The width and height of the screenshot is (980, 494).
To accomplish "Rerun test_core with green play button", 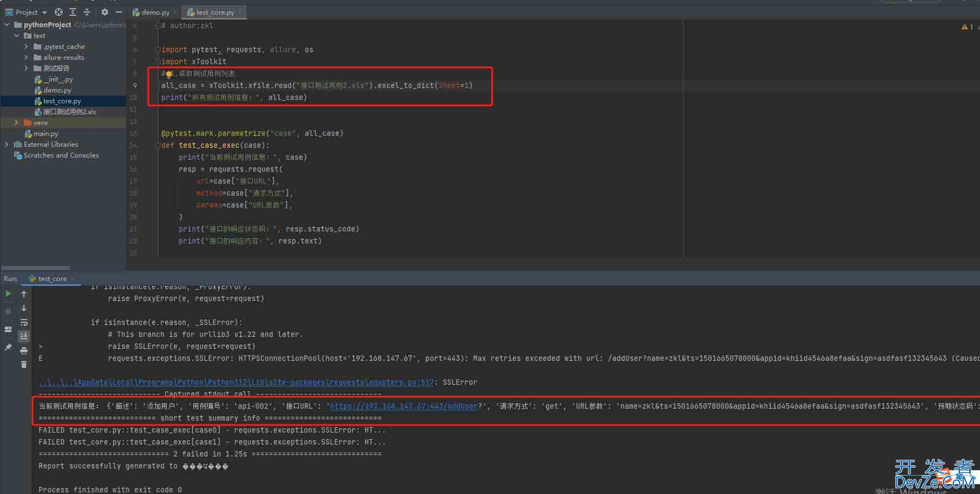I will [x=8, y=293].
